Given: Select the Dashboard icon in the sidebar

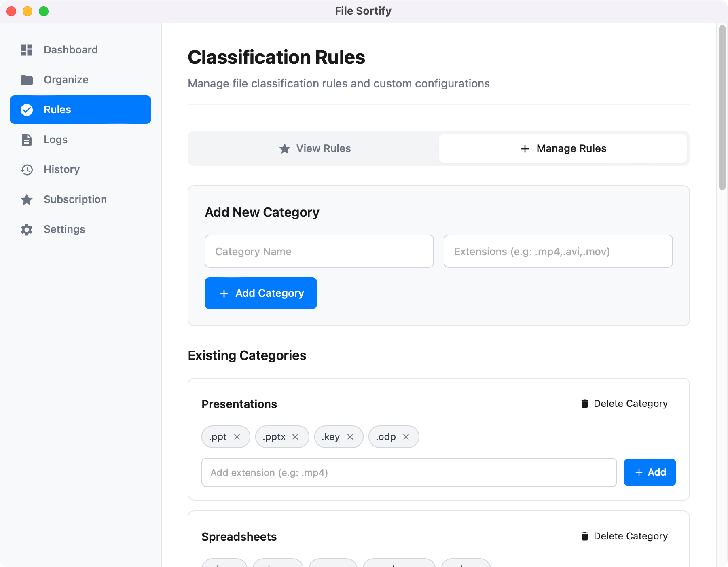Looking at the screenshot, I should pos(27,49).
